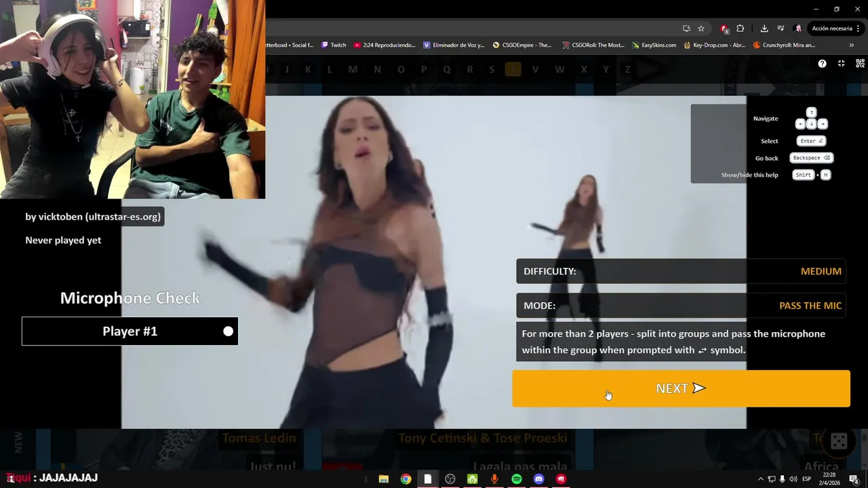Open Spotify from the taskbar

(x=517, y=479)
